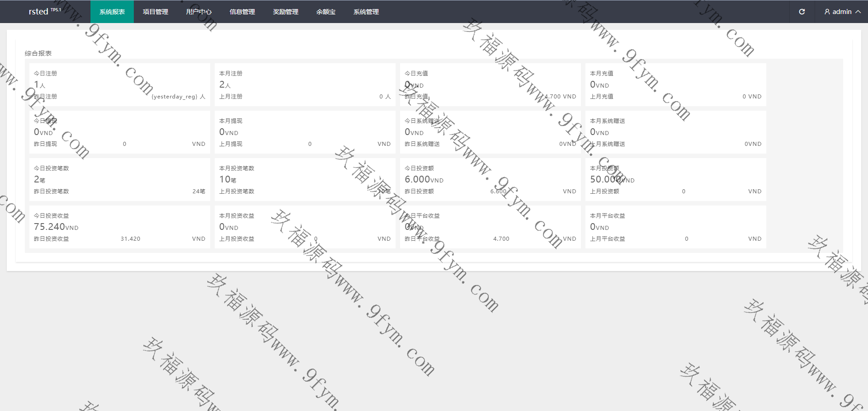This screenshot has height=411, width=868.
Task: Click the 本月投资笔数 card
Action: tap(305, 179)
